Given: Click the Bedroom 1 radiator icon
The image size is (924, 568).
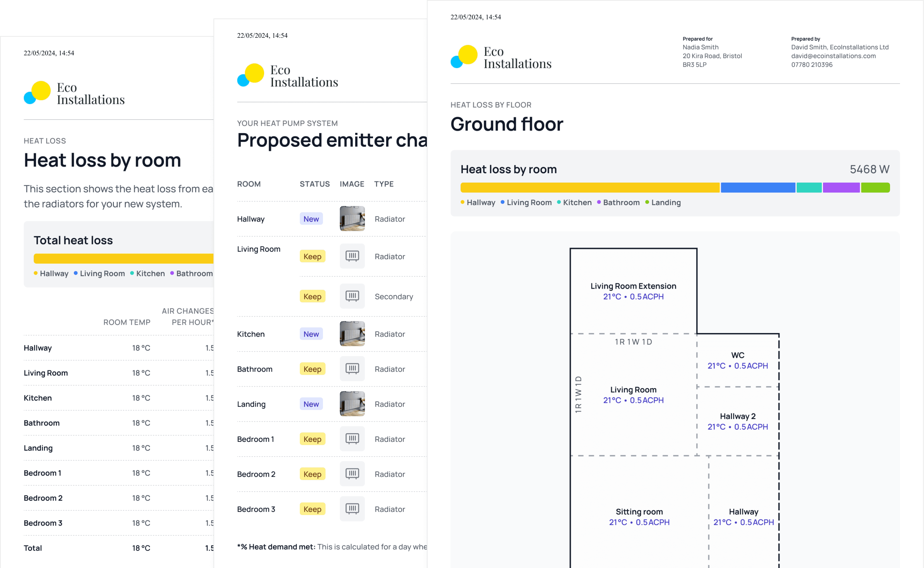Looking at the screenshot, I should pyautogui.click(x=352, y=439).
